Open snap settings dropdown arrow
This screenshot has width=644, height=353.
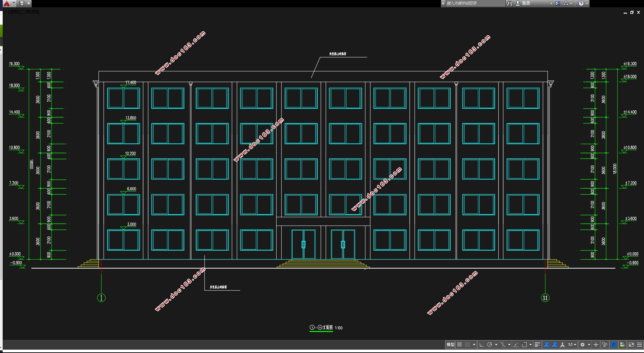pos(474,345)
